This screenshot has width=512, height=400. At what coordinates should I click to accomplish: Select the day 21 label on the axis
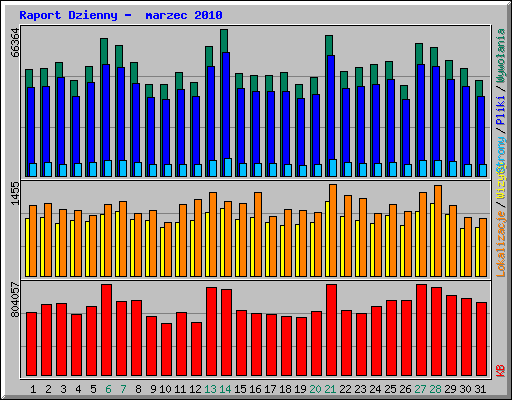[330, 389]
